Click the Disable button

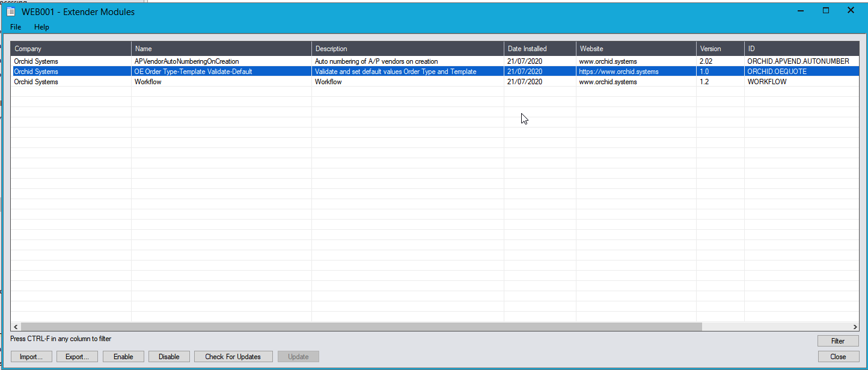click(169, 357)
